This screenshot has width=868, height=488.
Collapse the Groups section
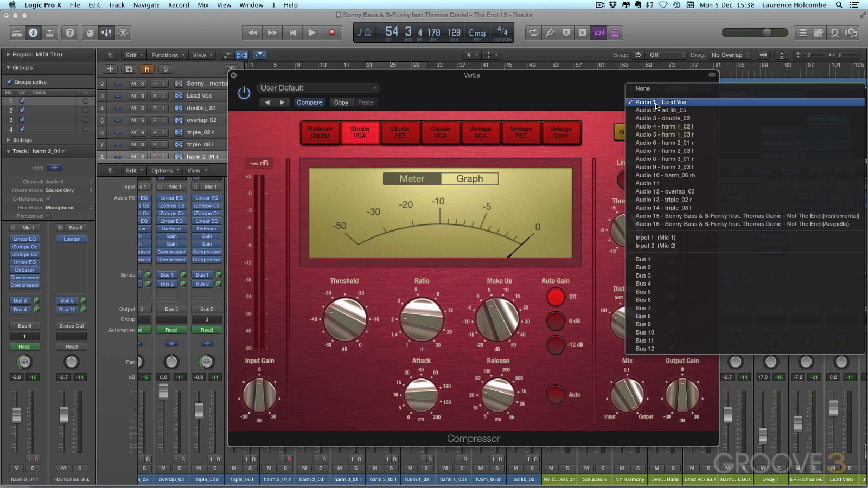tap(8, 68)
